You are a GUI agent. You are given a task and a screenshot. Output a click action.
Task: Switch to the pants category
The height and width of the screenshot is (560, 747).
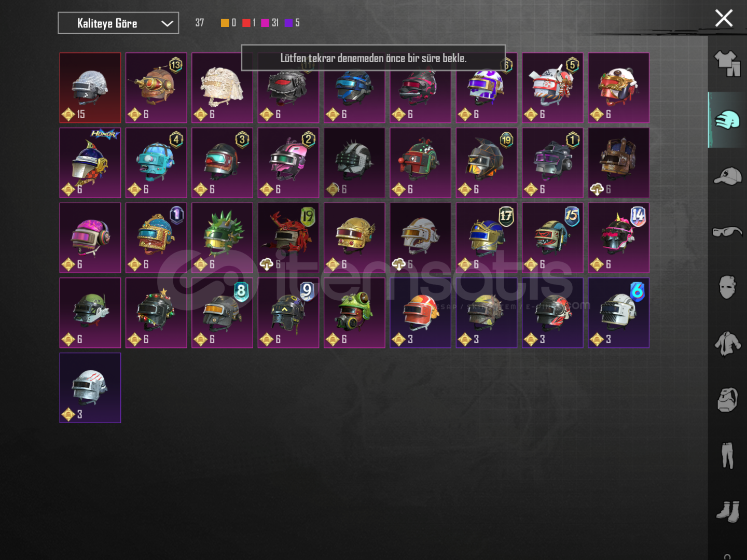727,455
